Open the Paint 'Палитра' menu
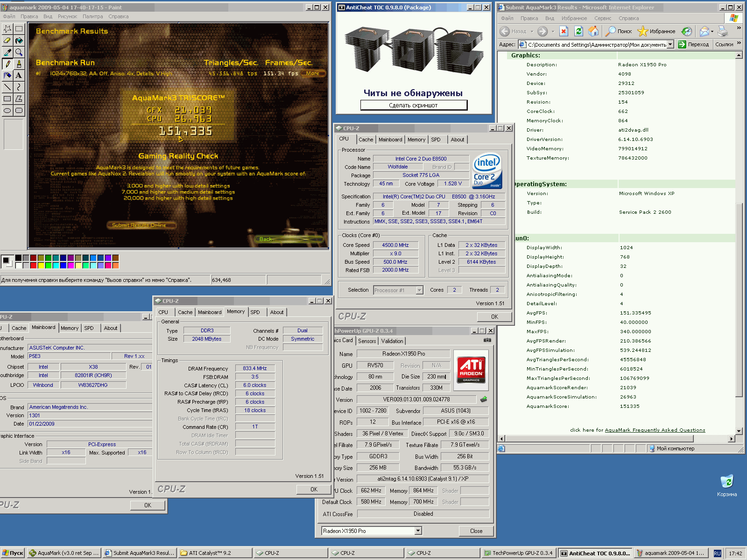 [93, 16]
